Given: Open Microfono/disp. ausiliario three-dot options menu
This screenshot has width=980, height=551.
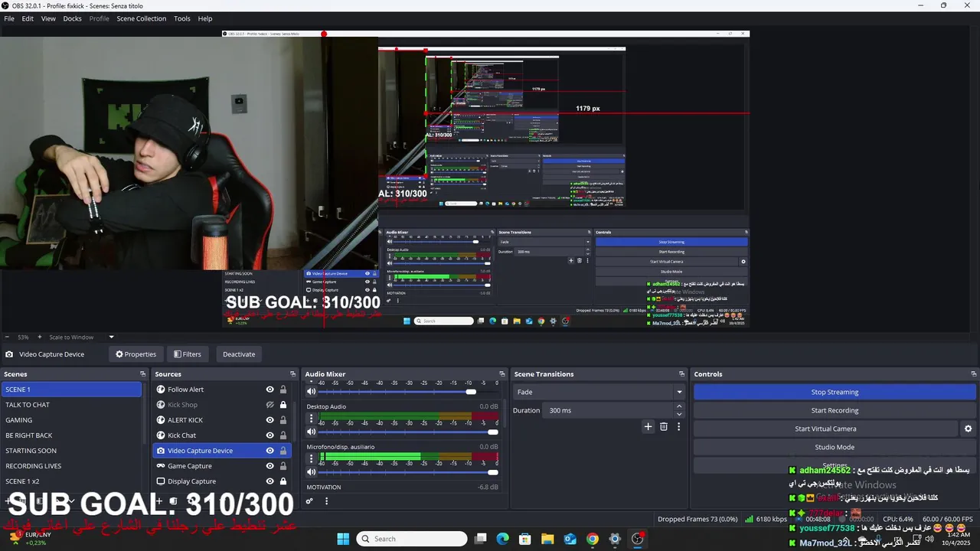Looking at the screenshot, I should (311, 458).
